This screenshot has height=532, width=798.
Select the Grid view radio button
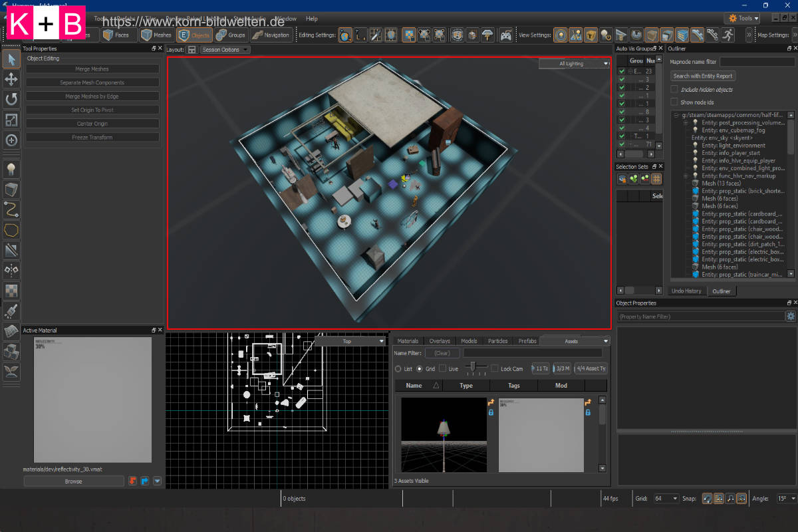420,368
